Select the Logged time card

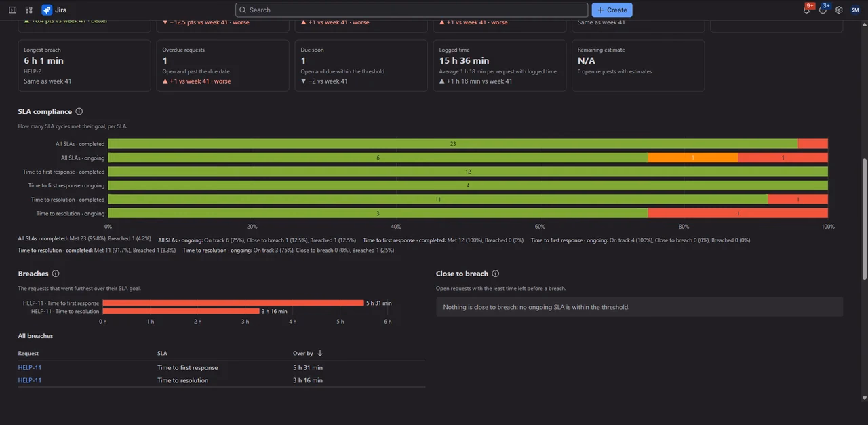(500, 65)
